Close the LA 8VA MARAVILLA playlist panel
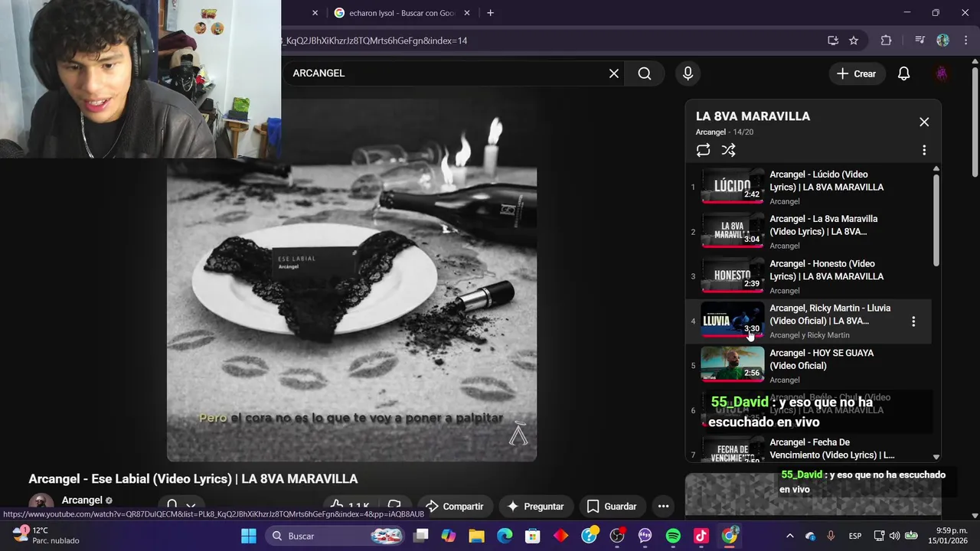 (x=924, y=122)
